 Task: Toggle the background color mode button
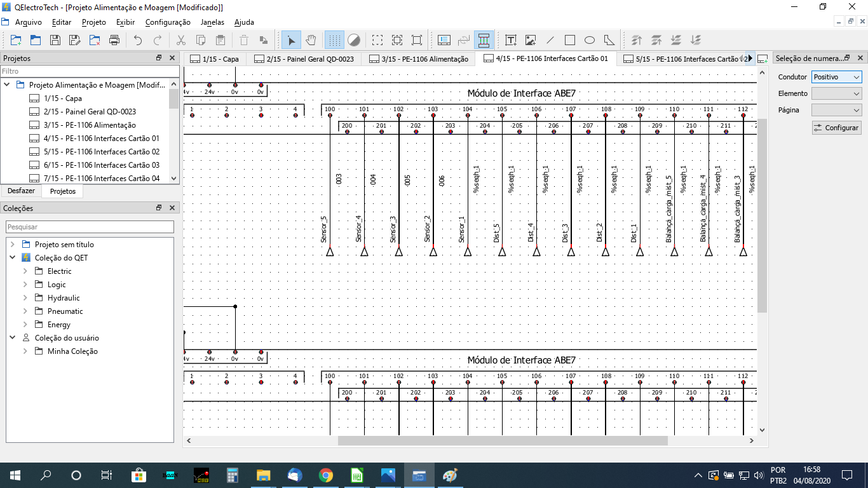[354, 40]
